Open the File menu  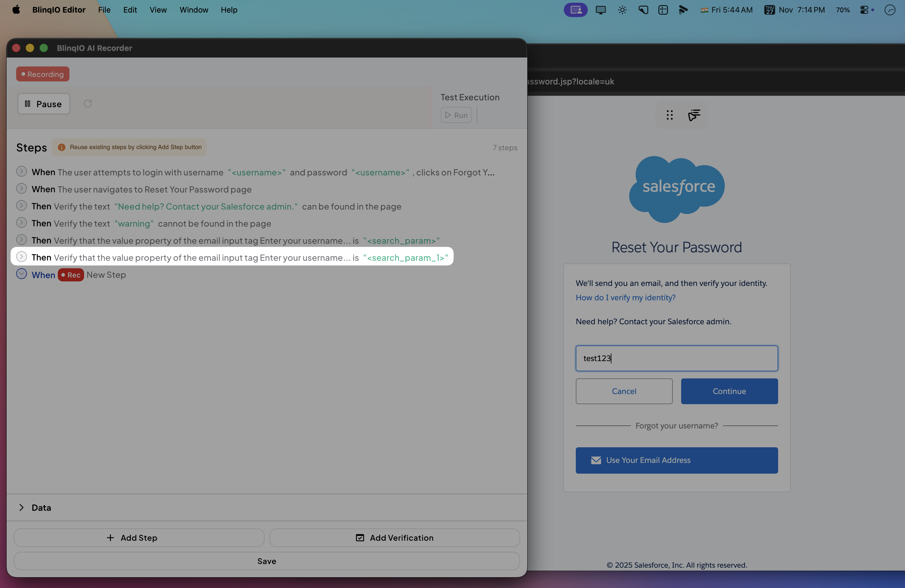point(104,10)
